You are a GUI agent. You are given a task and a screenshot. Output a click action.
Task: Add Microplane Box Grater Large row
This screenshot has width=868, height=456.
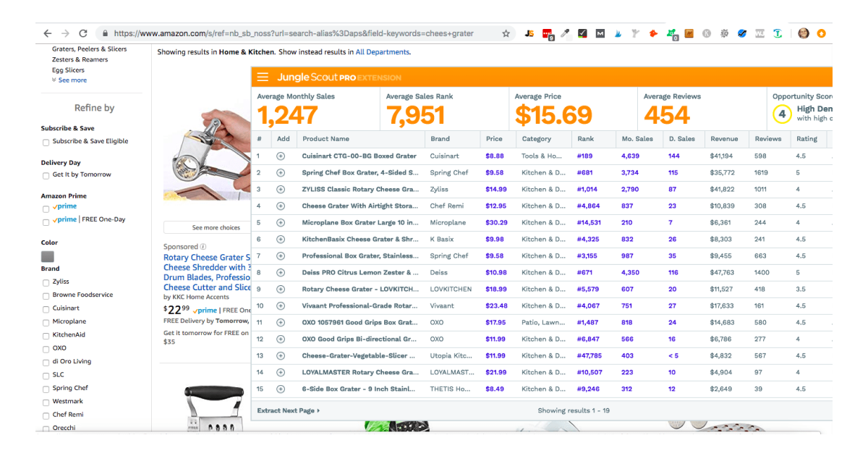(281, 222)
